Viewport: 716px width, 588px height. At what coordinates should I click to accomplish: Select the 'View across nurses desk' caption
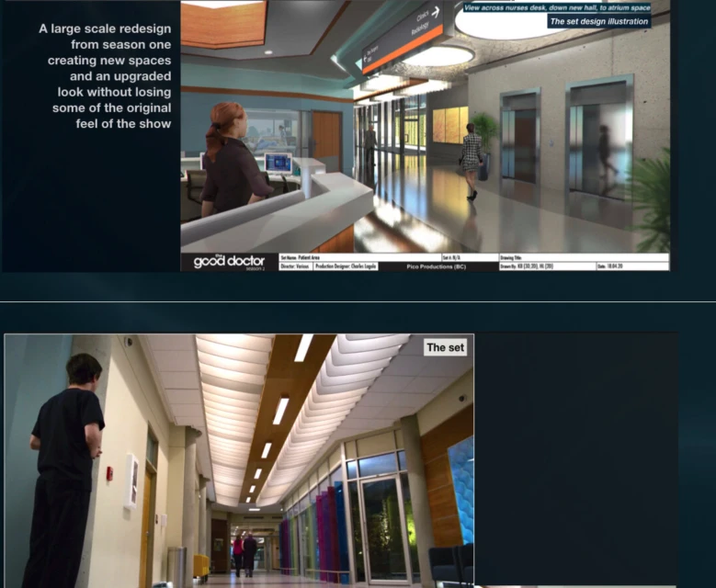556,7
